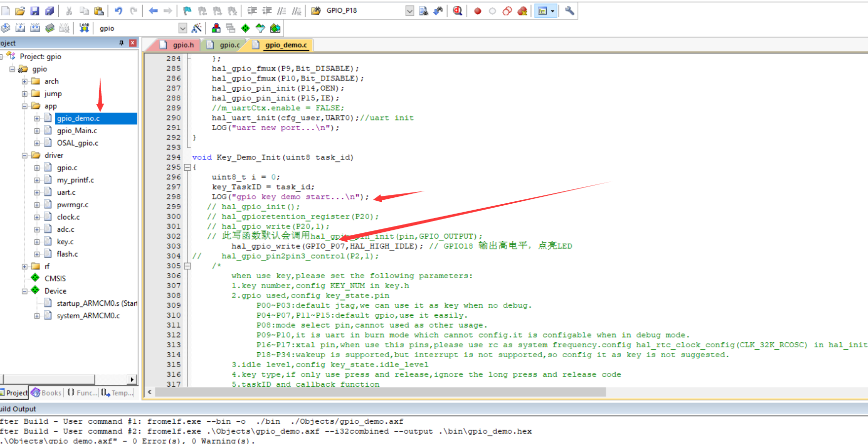Image resolution: width=868 pixels, height=444 pixels.
Task: Expand the arch folder
Action: click(x=24, y=81)
